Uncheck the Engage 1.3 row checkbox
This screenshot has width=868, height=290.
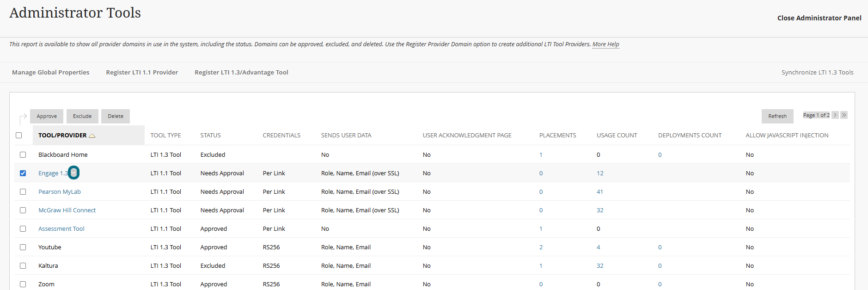(x=23, y=173)
